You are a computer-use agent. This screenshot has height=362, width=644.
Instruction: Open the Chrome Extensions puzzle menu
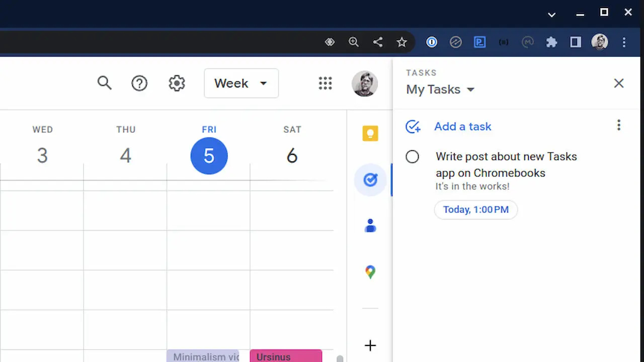(552, 42)
